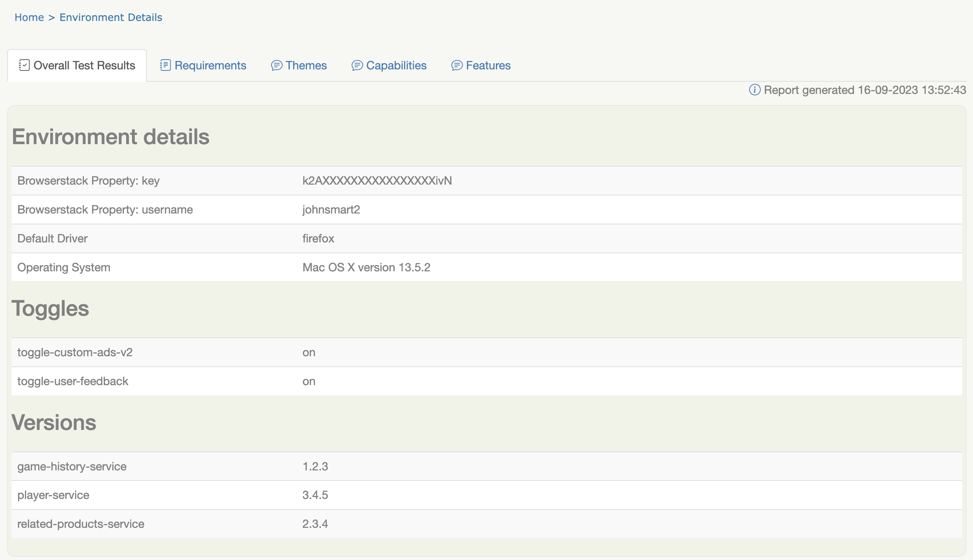Click the toggle-user-feedback on value
The width and height of the screenshot is (973, 560).
point(309,381)
